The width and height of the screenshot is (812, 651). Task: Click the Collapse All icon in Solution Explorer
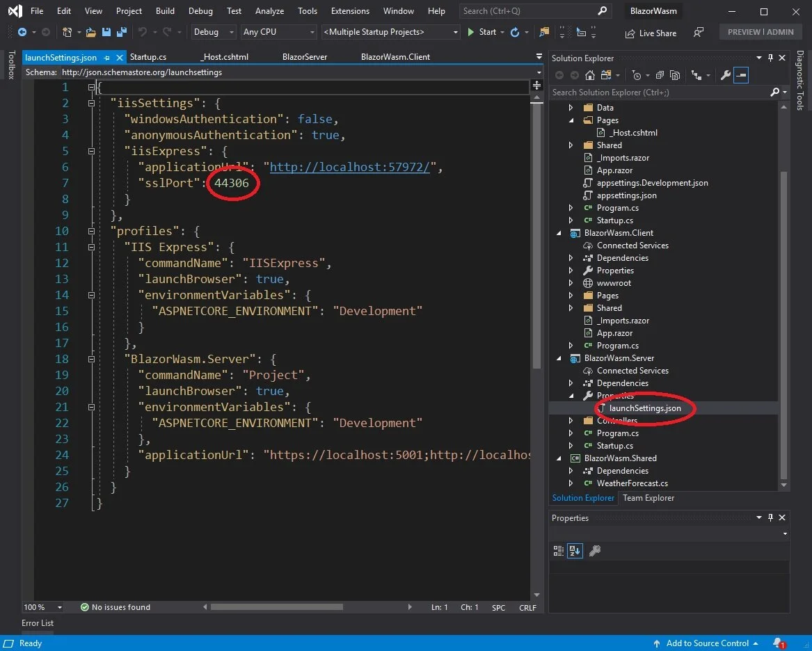click(x=660, y=76)
